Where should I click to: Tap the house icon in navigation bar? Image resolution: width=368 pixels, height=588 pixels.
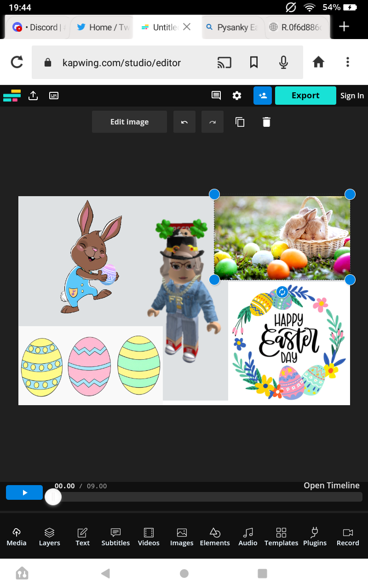(x=22, y=573)
